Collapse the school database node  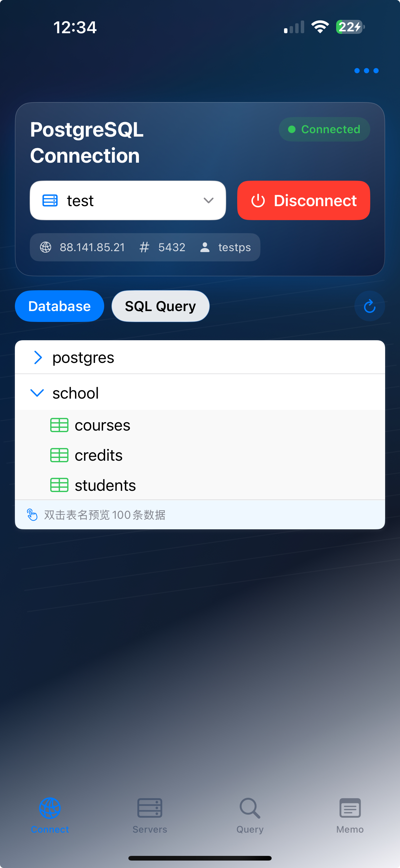point(37,393)
